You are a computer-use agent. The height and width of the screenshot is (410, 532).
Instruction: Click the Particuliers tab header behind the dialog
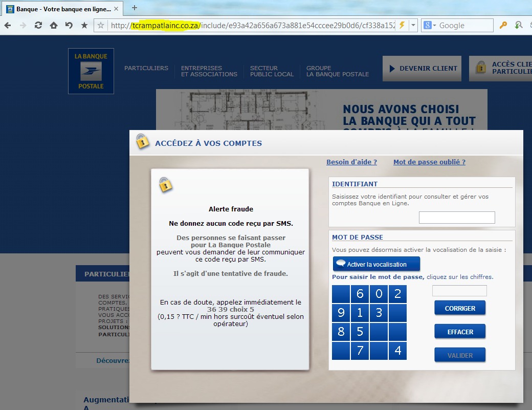102,273
